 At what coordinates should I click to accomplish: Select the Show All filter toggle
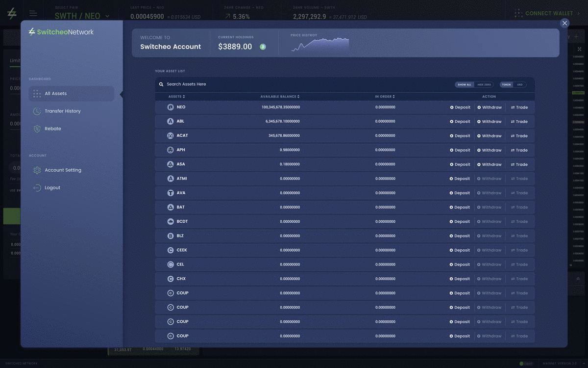click(465, 84)
